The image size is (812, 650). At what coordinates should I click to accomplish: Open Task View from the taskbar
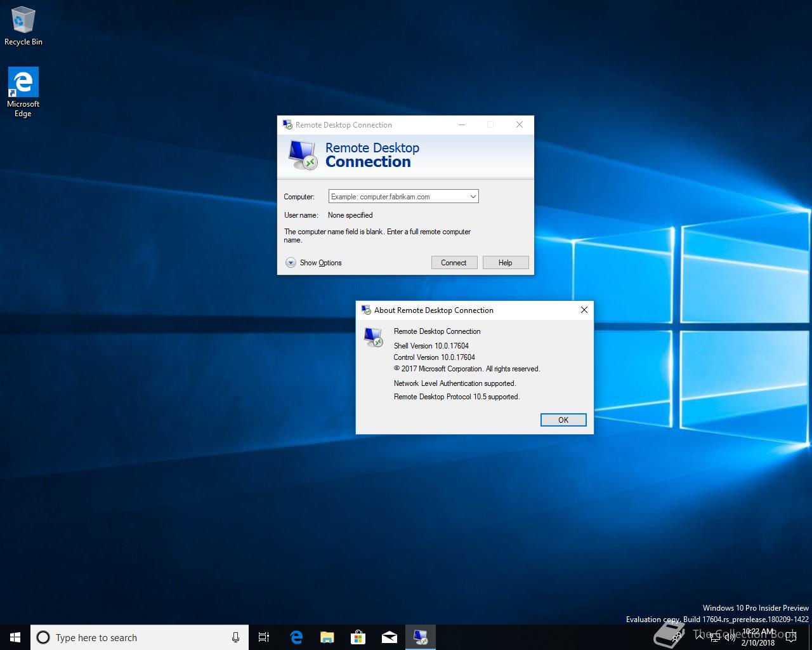[264, 637]
